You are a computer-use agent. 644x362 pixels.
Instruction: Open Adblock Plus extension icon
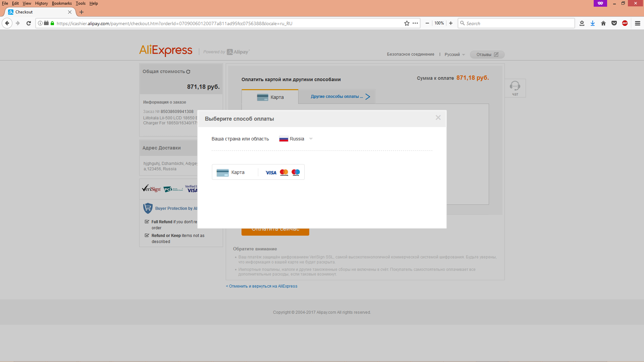pos(625,23)
